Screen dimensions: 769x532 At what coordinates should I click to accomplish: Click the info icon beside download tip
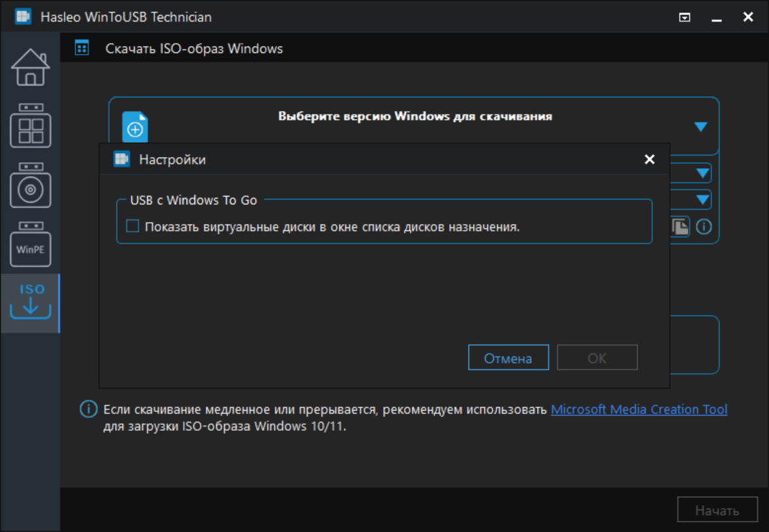(89, 409)
